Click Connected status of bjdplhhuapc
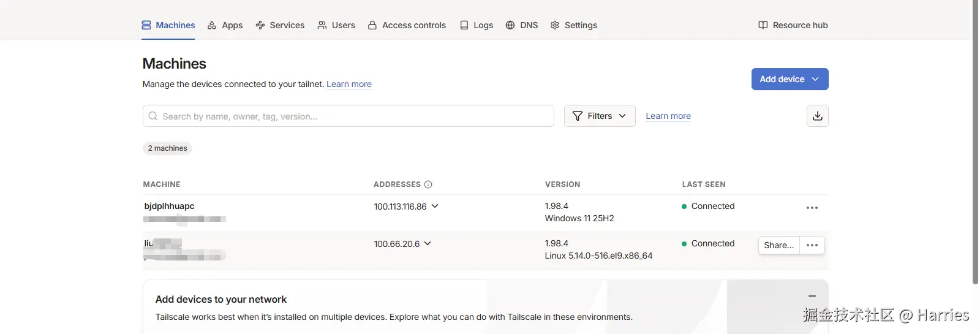 point(708,206)
